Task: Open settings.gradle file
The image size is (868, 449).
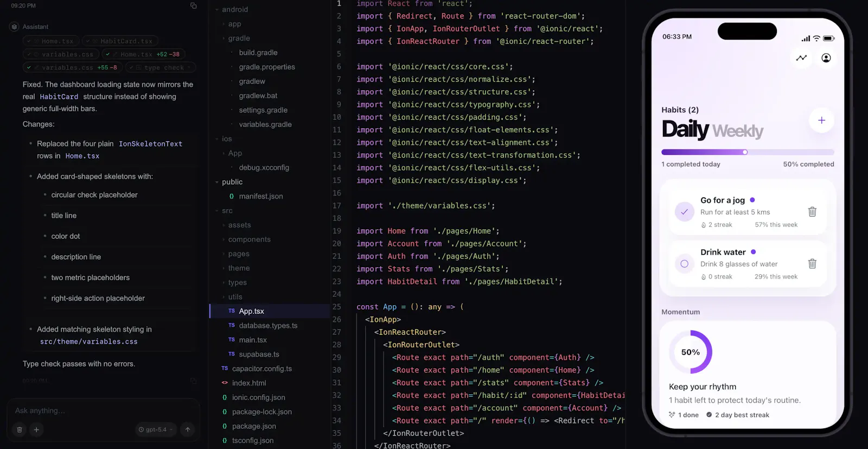Action: pos(263,110)
